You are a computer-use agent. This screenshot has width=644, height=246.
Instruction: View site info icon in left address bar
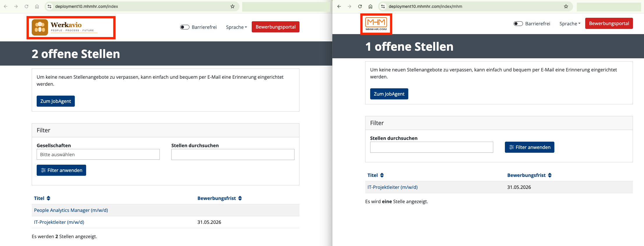pyautogui.click(x=49, y=6)
